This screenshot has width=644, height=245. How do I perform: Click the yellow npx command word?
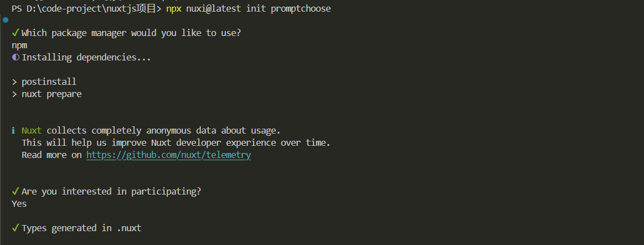point(174,9)
